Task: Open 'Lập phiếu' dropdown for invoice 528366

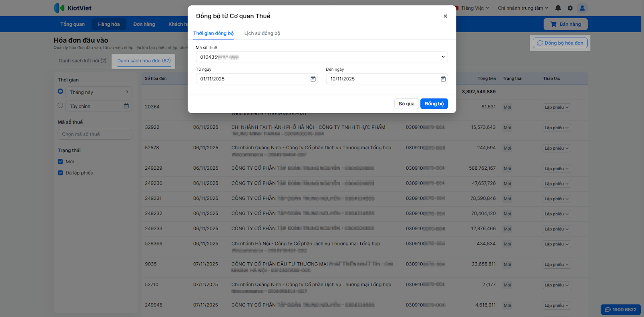Action: (x=557, y=244)
